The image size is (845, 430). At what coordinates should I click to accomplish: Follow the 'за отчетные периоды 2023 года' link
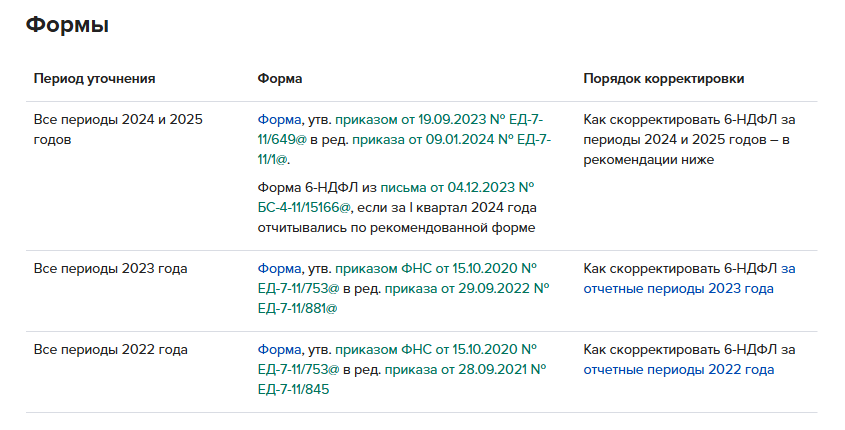tap(679, 288)
